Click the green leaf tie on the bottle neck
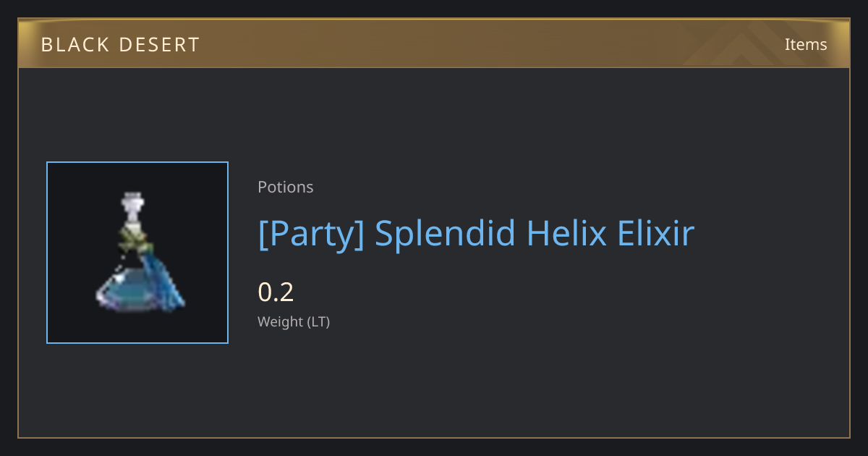Screen dimensions: 868x456 click(x=132, y=236)
